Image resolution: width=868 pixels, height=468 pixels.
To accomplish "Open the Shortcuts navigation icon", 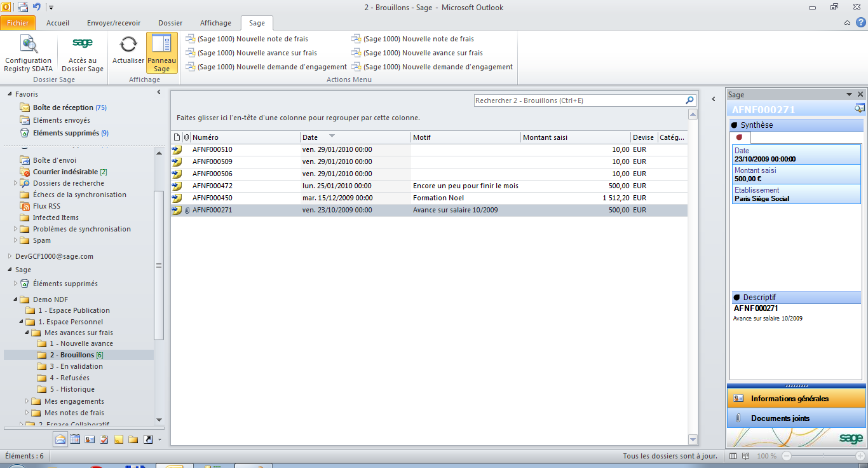I will point(148,439).
